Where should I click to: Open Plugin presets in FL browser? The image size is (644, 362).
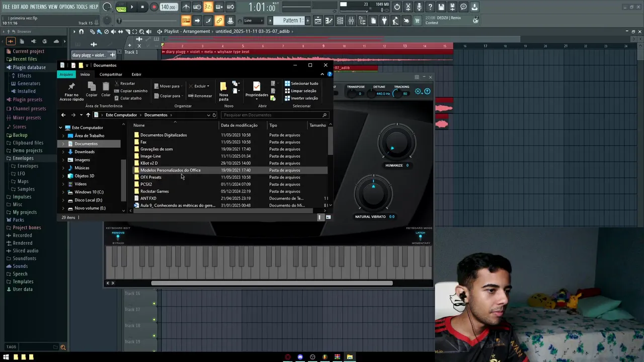(27, 100)
